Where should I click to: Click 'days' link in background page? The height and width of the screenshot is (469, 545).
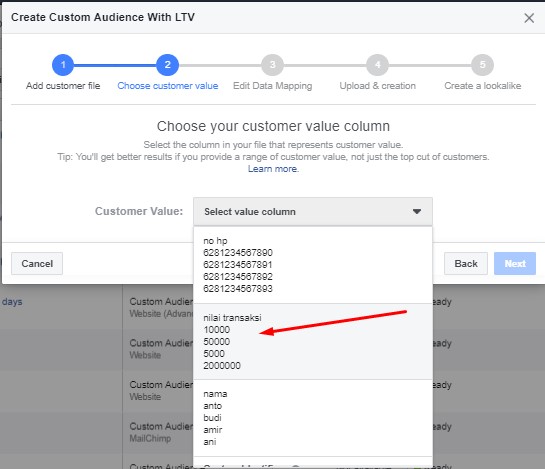[12, 302]
